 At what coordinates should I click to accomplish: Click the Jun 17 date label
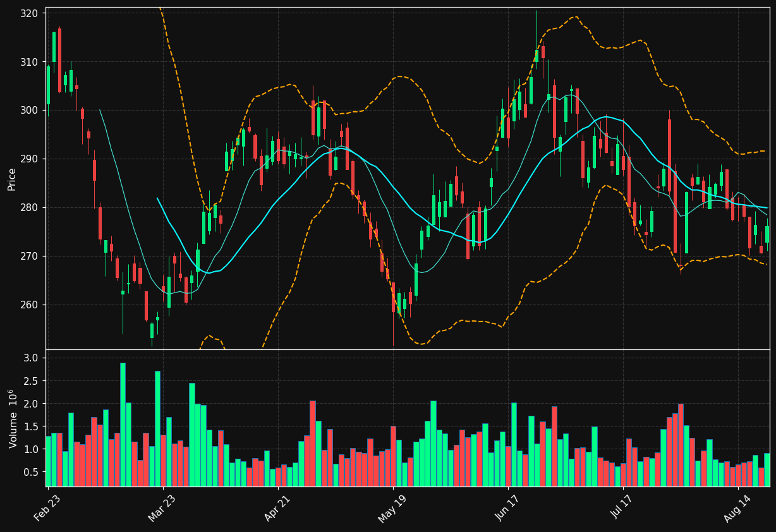(508, 507)
